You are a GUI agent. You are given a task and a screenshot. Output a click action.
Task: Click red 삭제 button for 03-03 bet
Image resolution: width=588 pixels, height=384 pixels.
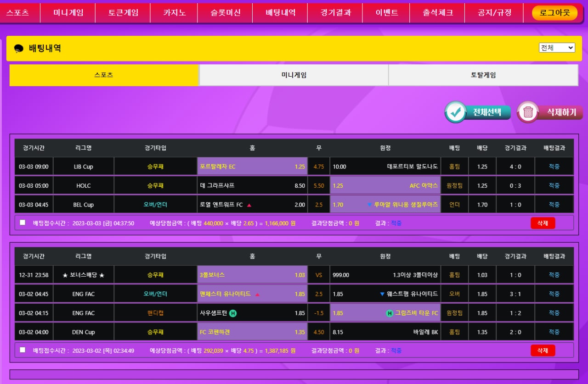coord(543,223)
